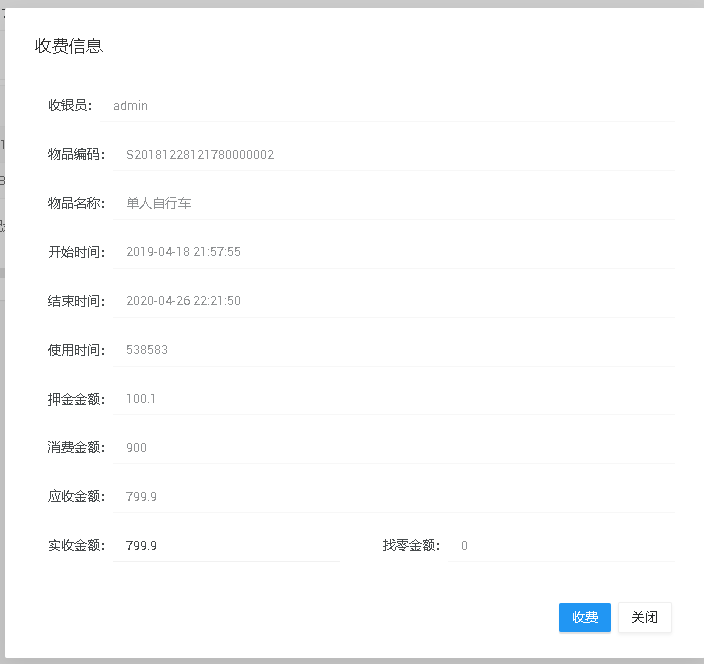The image size is (704, 664).
Task: Click the blue 收费 button
Action: click(x=585, y=618)
